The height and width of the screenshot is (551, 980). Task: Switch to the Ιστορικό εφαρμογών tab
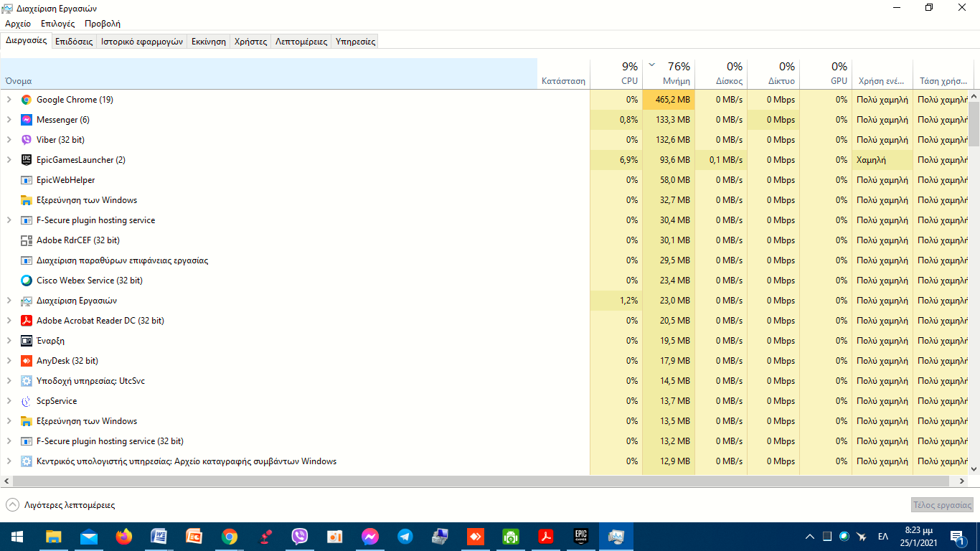coord(142,42)
